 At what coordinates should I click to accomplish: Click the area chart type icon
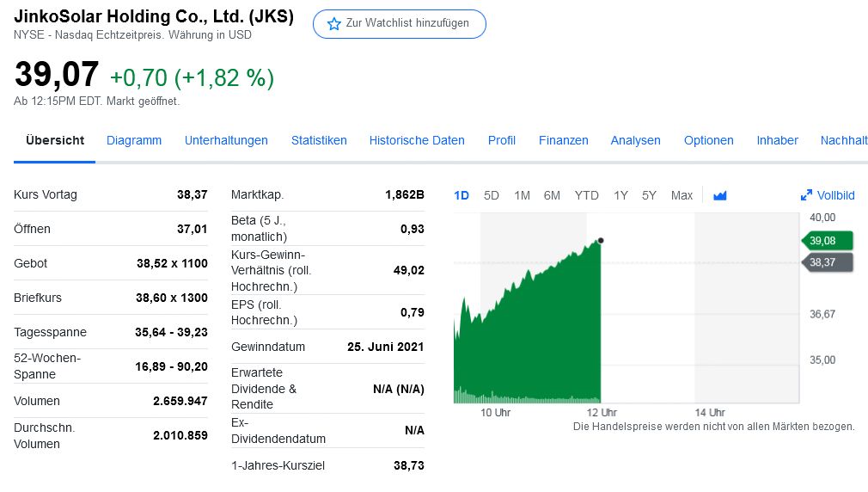(x=720, y=195)
